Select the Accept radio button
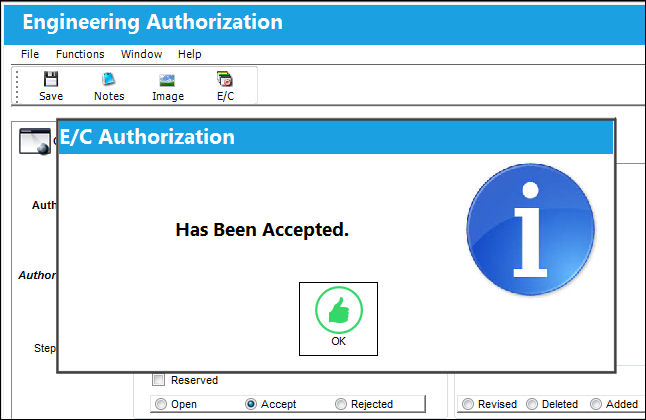The width and height of the screenshot is (646, 420). pos(250,404)
